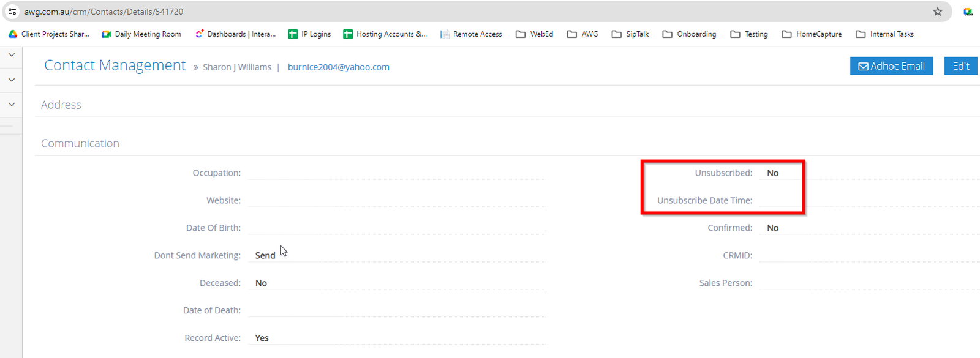Viewport: 980px width, 358px height.
Task: Click the Adhoc Email button
Action: click(891, 66)
